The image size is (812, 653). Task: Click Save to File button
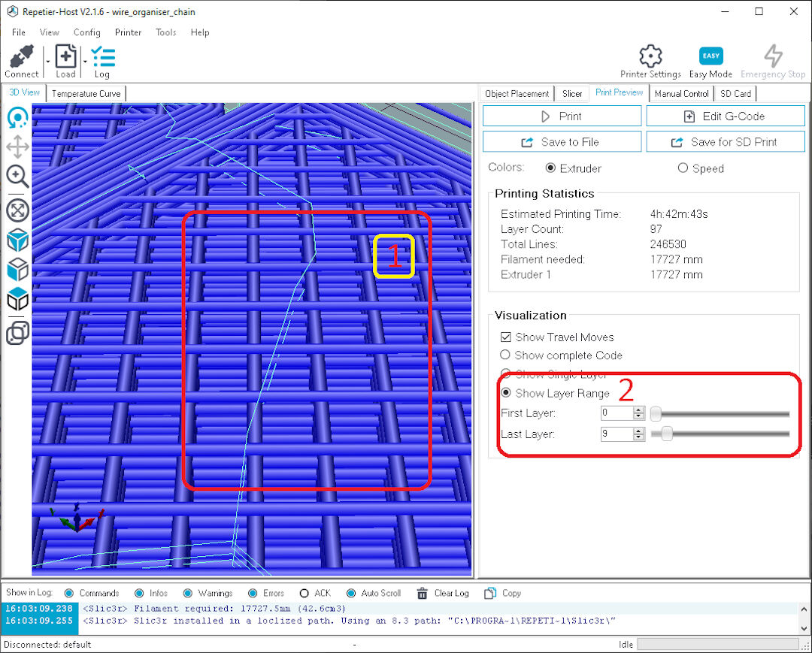pyautogui.click(x=562, y=142)
